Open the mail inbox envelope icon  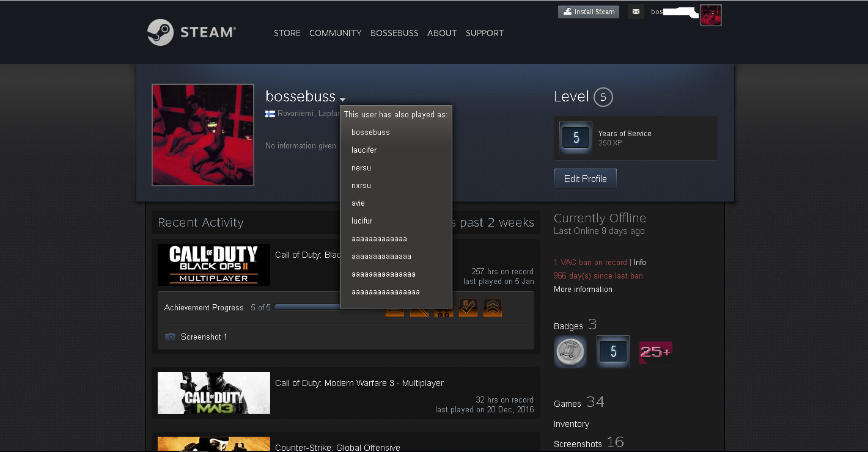[x=636, y=12]
